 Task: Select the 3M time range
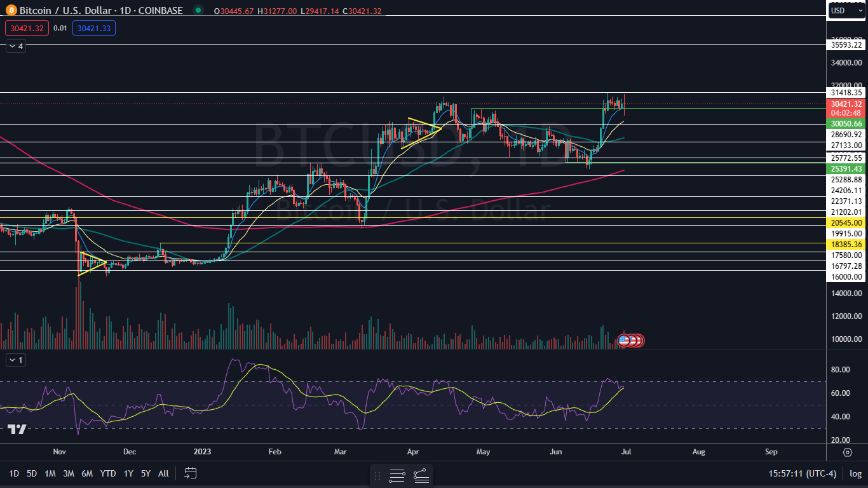[69, 473]
